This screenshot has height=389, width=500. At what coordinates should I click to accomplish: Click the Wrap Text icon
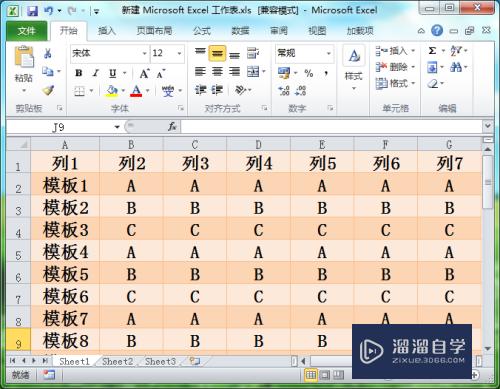[253, 53]
